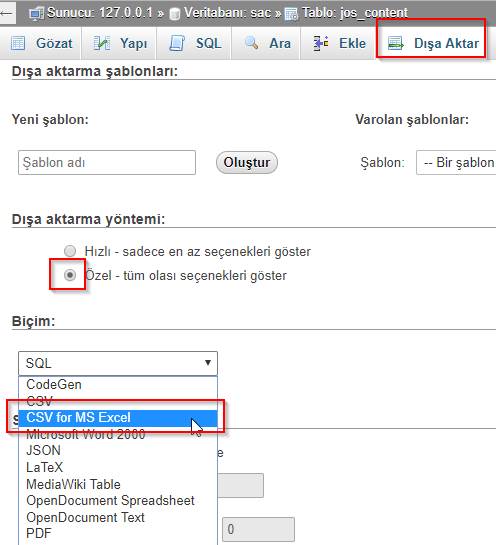Select the Özel custom export radio button
The image size is (496, 545).
[70, 275]
